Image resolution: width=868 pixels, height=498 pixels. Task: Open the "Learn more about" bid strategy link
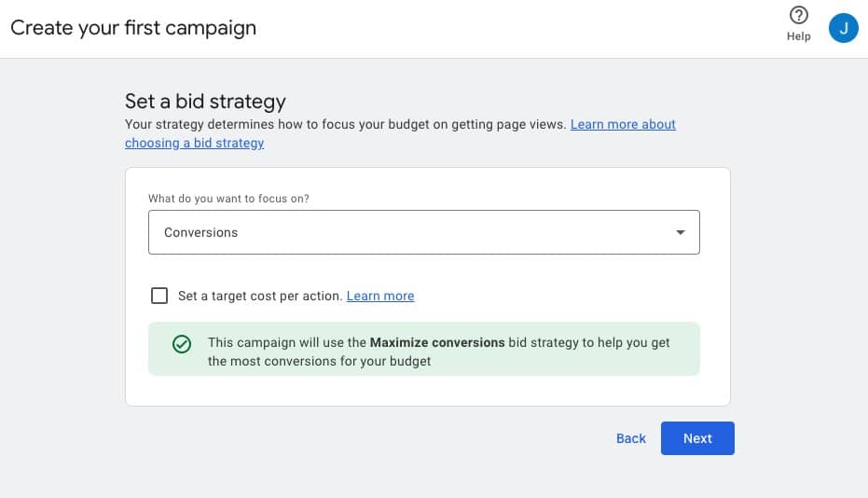click(623, 124)
